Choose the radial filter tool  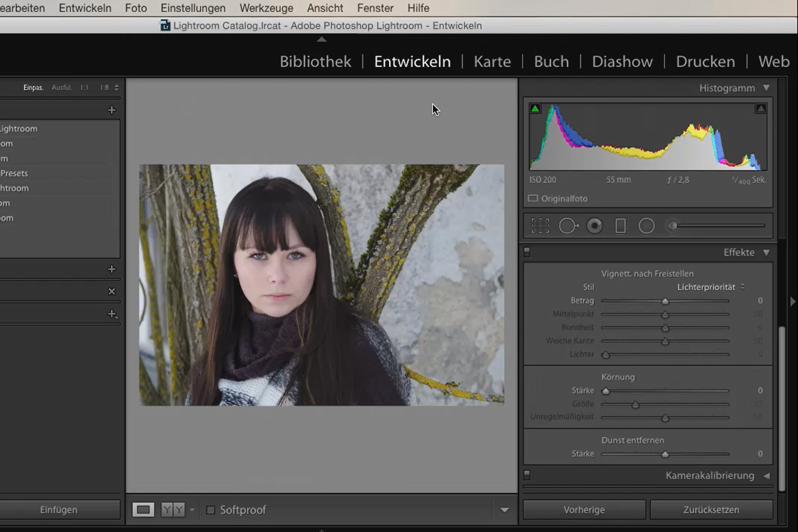point(646,226)
